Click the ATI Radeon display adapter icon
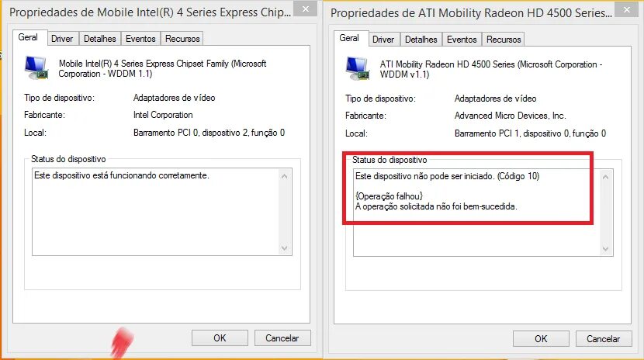644x360 pixels. point(358,68)
